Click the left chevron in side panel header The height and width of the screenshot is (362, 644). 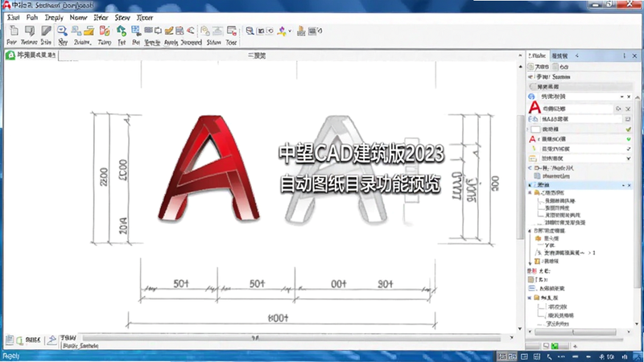click(x=577, y=56)
